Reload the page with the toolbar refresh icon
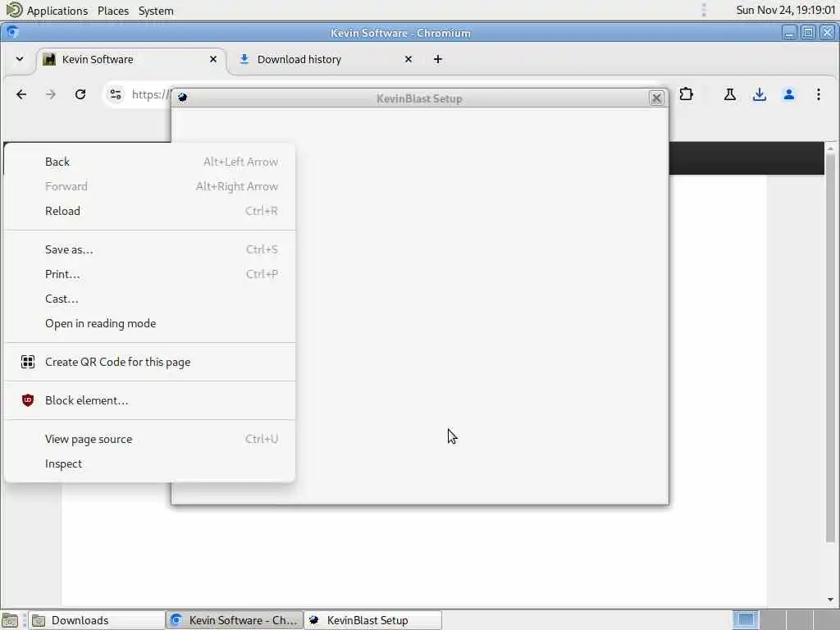Image resolution: width=840 pixels, height=630 pixels. pyautogui.click(x=80, y=94)
